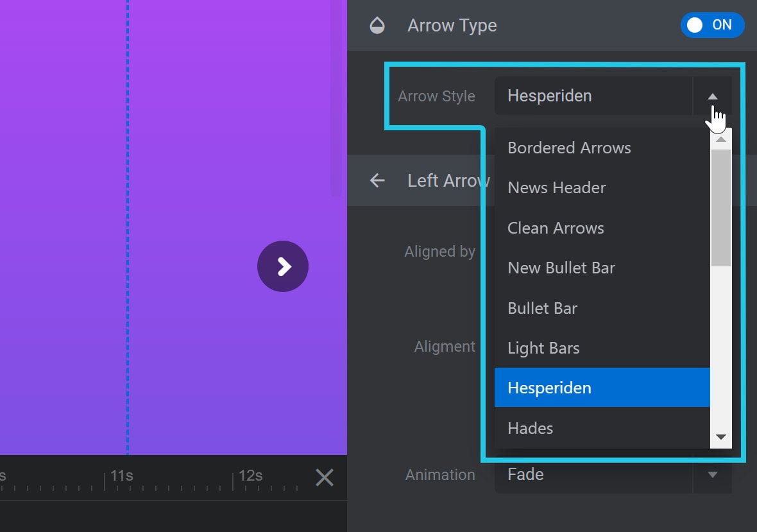Choose Hades arrow style

(602, 428)
